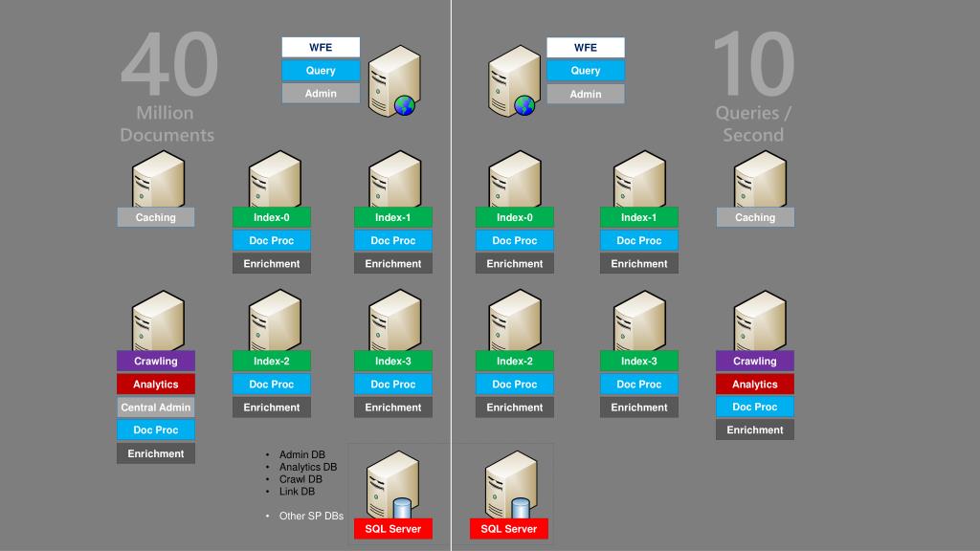This screenshot has width=980, height=551.
Task: Click the Index-2 server icon in the 40 Million farm
Action: pyautogui.click(x=275, y=320)
